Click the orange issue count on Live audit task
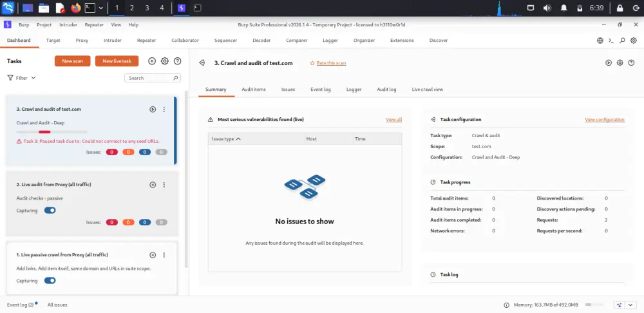The height and width of the screenshot is (313, 644). (128, 223)
